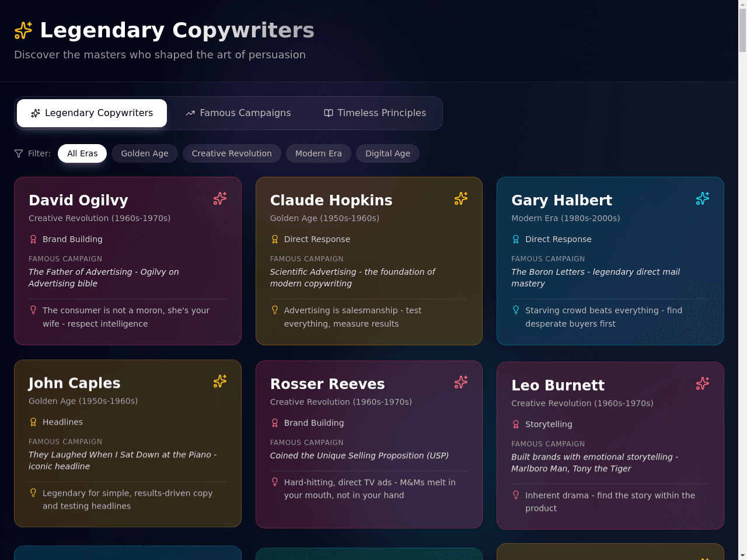Click 'Inherent drama' quote on Leo Burnett card
Viewport: 747px width, 560px height.
pos(610,502)
